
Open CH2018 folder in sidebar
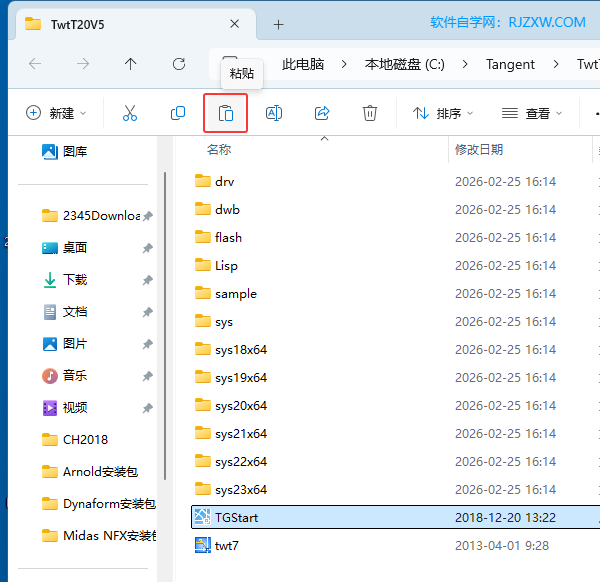click(75, 440)
